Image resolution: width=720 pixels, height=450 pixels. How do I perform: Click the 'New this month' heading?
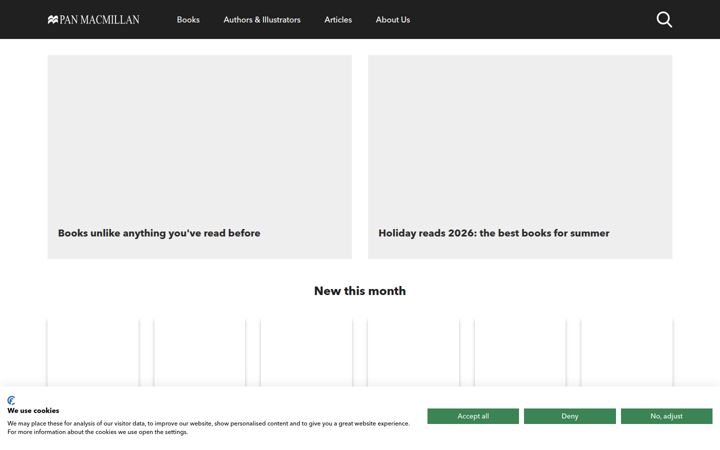click(360, 291)
